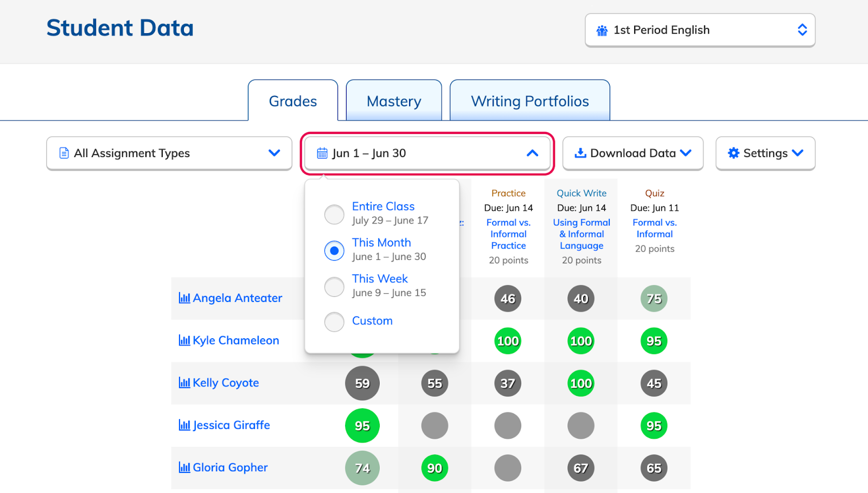This screenshot has width=868, height=493.
Task: Switch to the Grades tab
Action: 293,101
